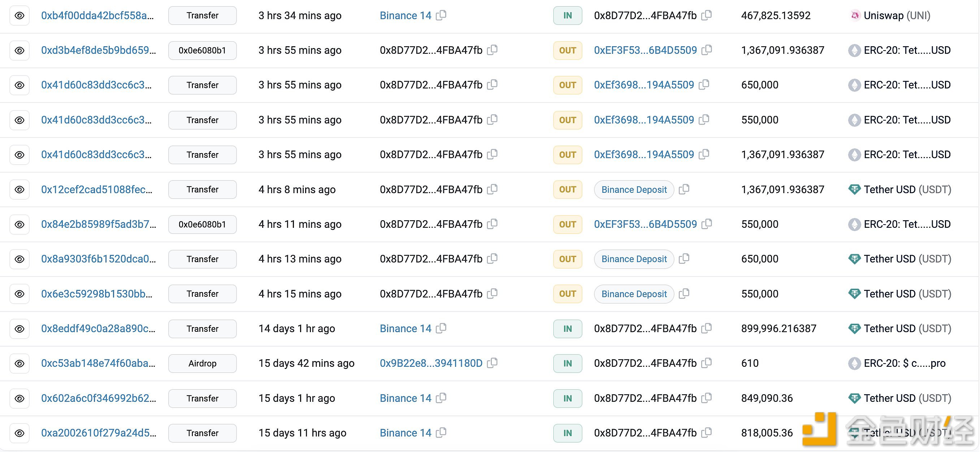980x452 pixels.
Task: Copy receiver address in the 899,996.216387 row
Action: (706, 328)
